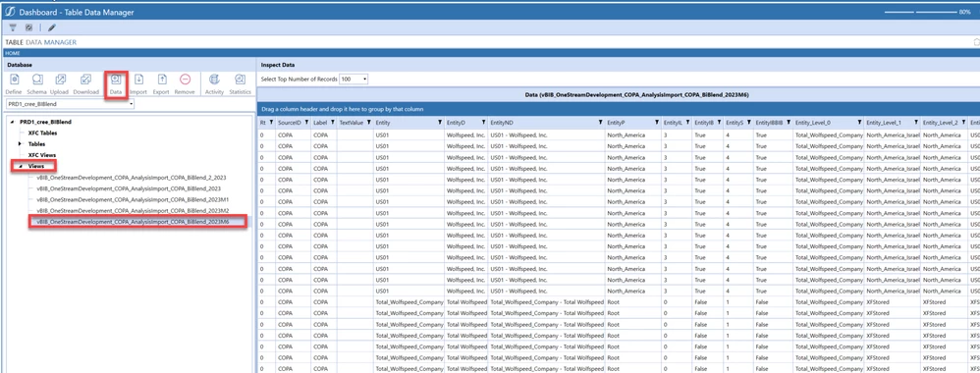980x373 pixels.
Task: Click the pencil edit icon in top toolbar
Action: tap(52, 27)
